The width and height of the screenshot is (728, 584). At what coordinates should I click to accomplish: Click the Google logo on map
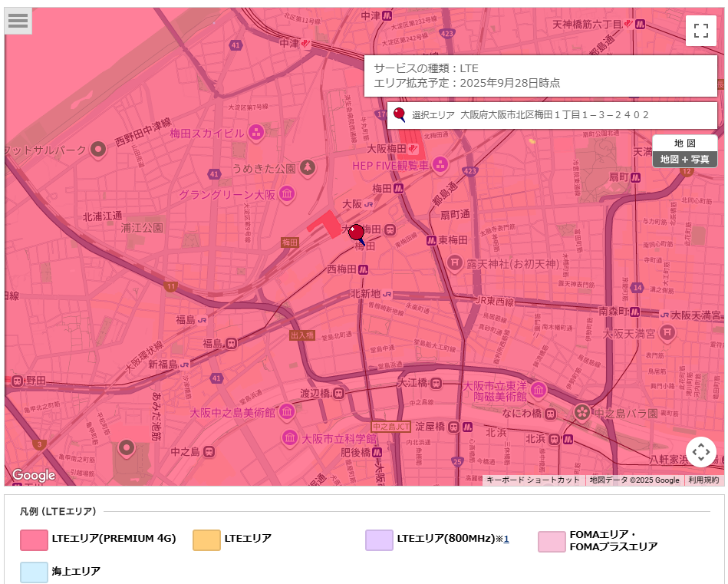34,475
